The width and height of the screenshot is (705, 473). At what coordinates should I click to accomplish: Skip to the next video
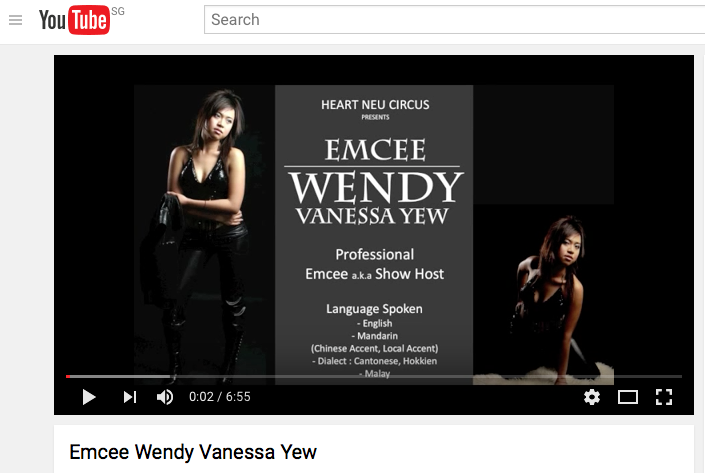pos(129,397)
